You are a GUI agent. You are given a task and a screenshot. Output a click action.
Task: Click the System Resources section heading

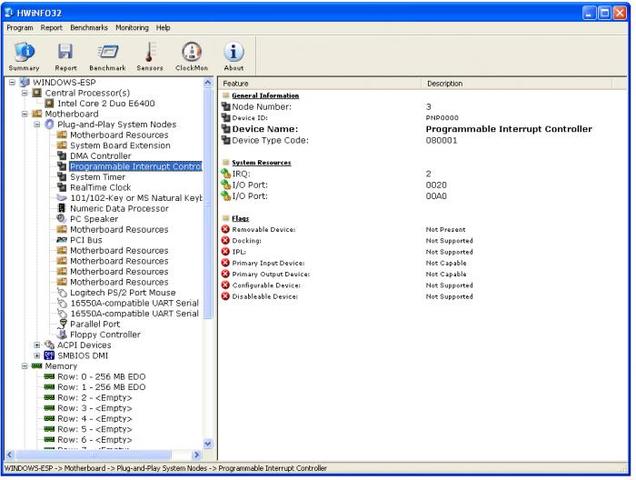261,163
